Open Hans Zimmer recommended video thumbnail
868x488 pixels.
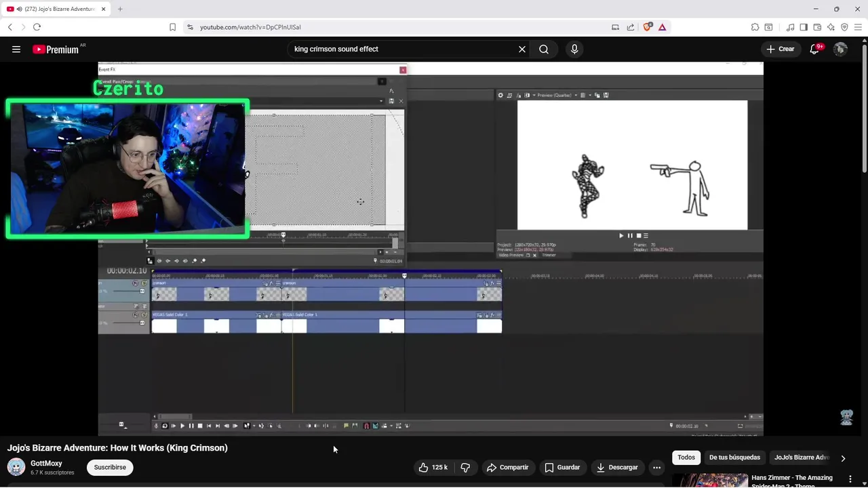click(x=710, y=480)
